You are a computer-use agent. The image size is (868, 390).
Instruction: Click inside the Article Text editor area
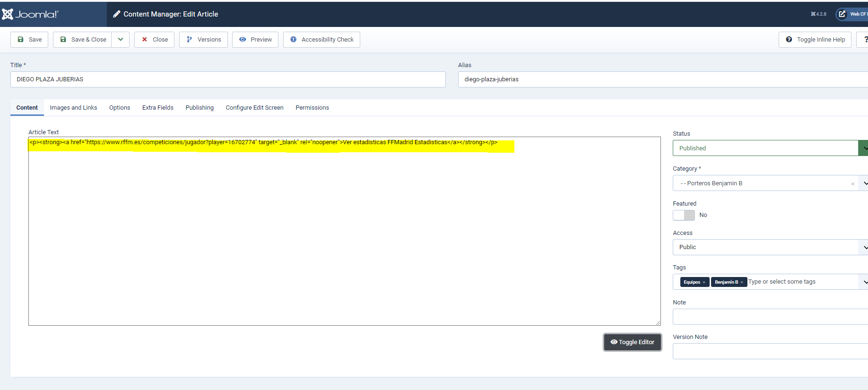[345, 231]
